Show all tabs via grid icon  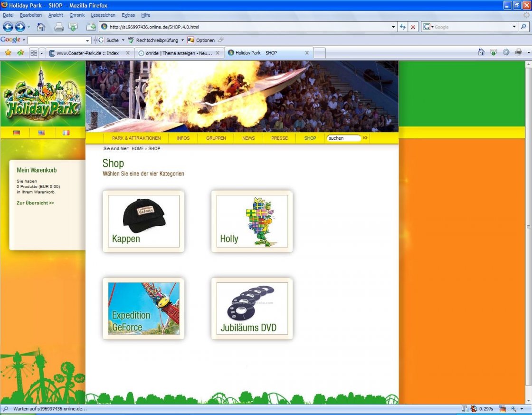coord(34,53)
